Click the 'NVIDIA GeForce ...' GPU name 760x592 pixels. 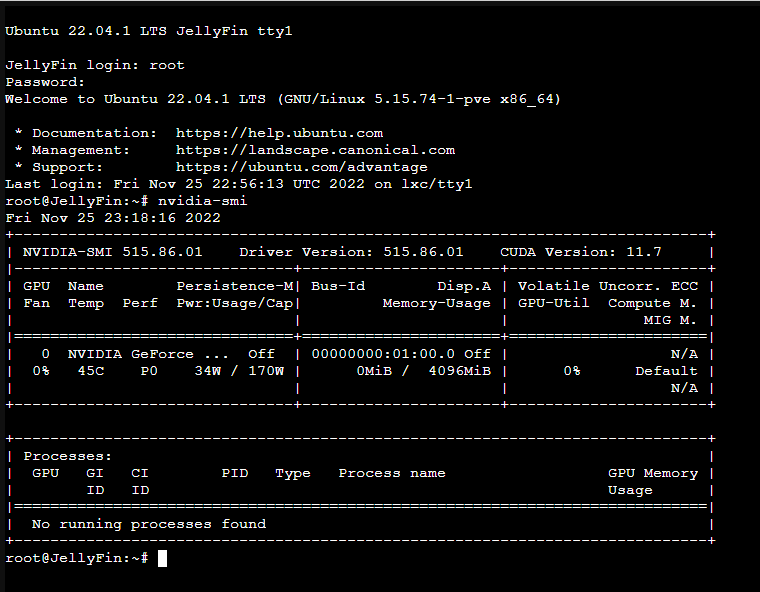[x=148, y=354]
